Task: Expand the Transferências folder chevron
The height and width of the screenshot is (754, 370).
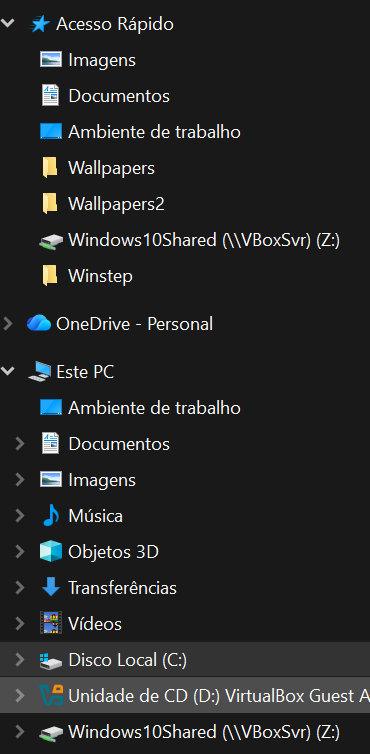Action: tap(20, 588)
